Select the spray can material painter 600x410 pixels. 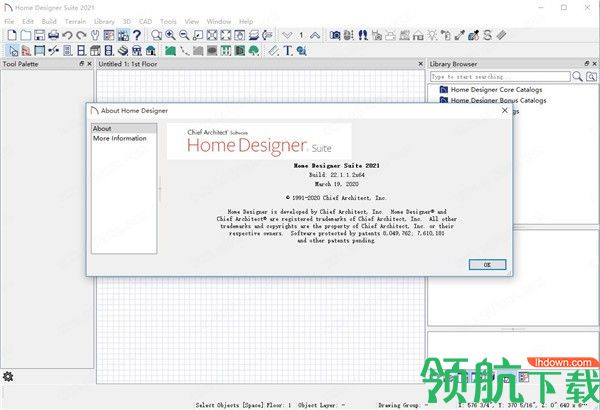click(446, 35)
